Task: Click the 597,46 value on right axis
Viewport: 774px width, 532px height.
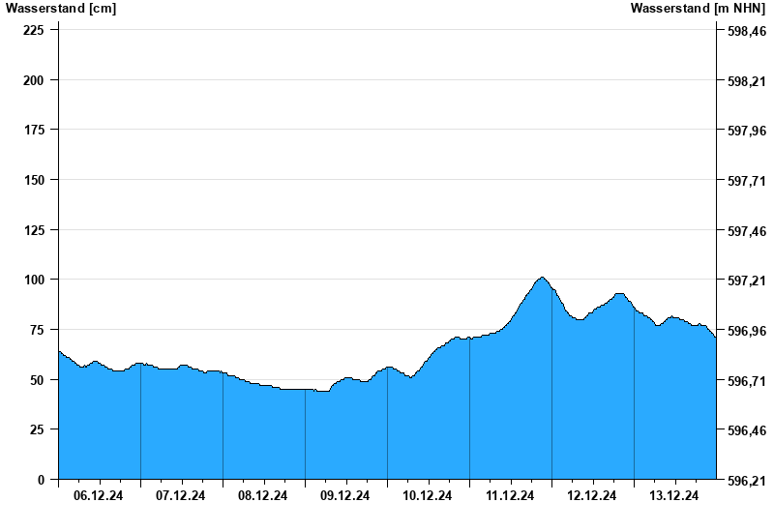Action: click(747, 231)
